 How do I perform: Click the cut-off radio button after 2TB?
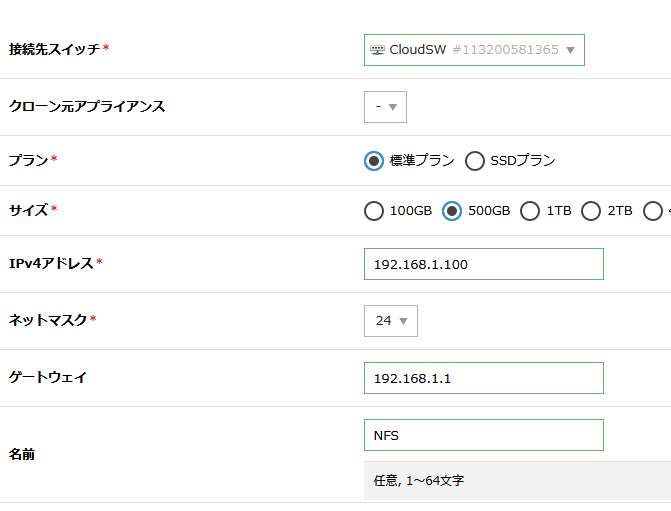pyautogui.click(x=654, y=211)
